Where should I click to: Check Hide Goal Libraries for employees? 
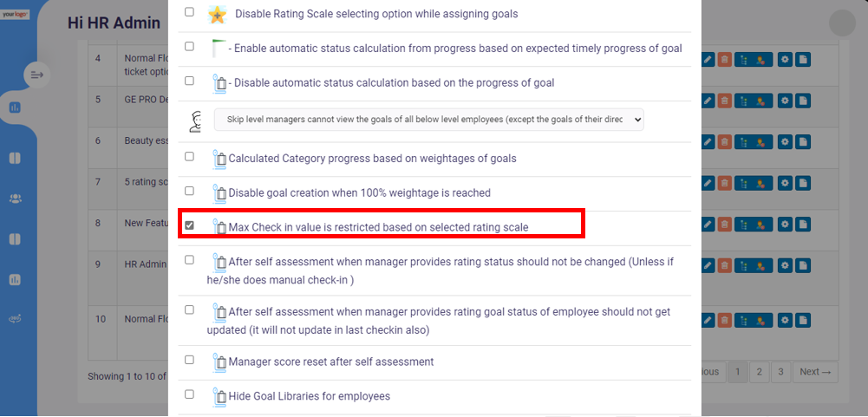189,394
